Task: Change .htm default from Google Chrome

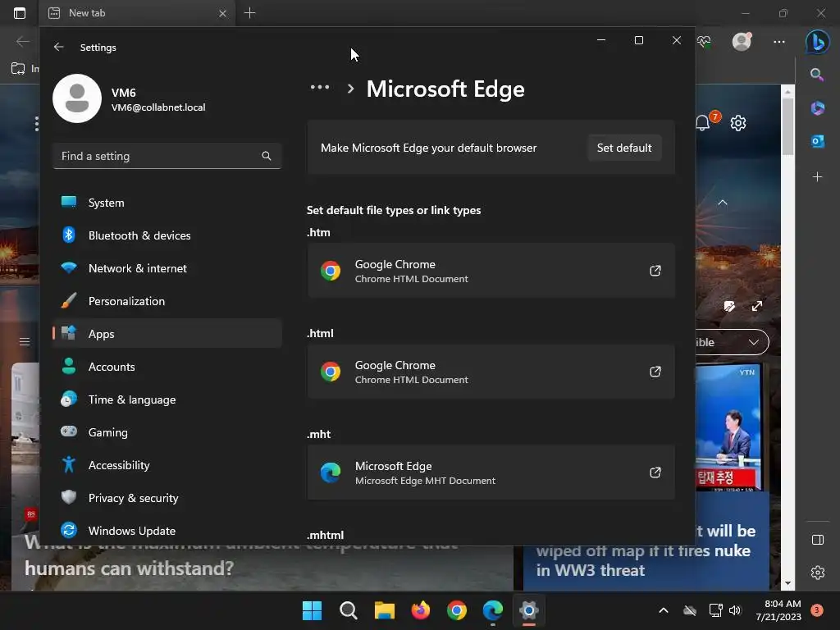Action: coord(491,271)
